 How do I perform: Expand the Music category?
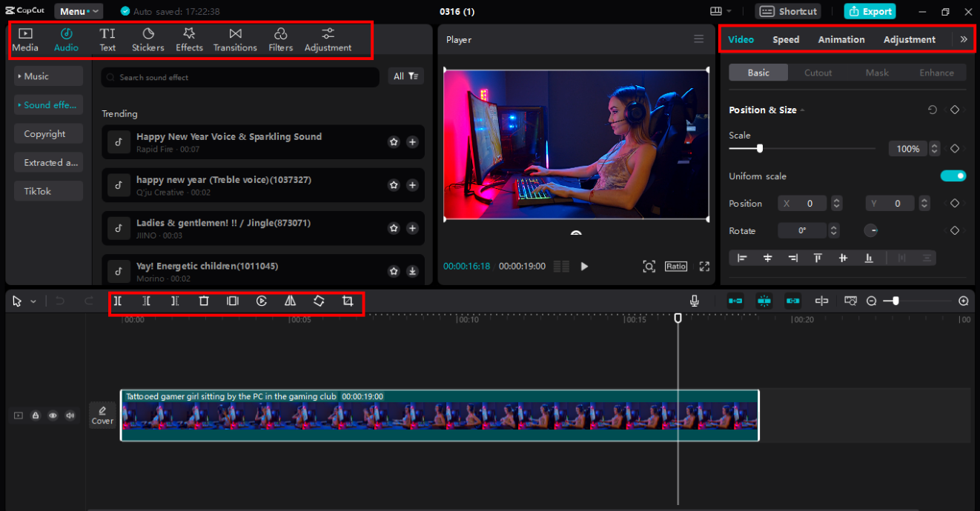48,76
